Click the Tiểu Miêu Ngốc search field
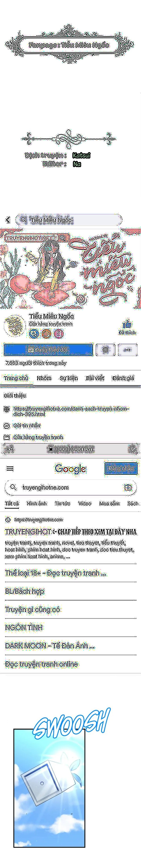The width and height of the screenshot is (141, 868). coord(69,220)
